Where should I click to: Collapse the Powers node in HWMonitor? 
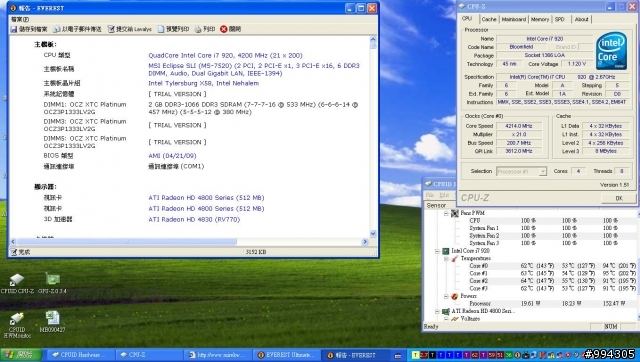446,296
